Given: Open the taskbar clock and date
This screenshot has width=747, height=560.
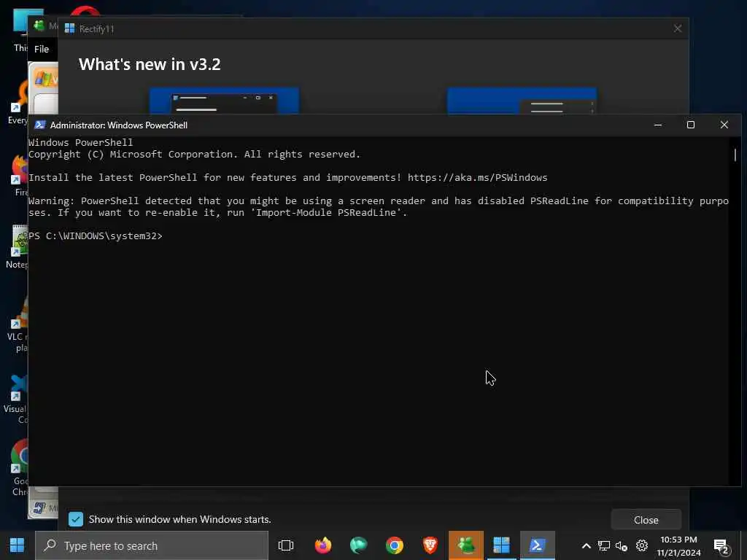Looking at the screenshot, I should [678, 546].
